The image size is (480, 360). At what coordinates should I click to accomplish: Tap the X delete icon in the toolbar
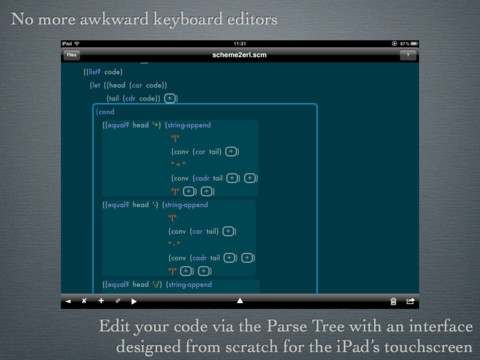click(x=84, y=301)
